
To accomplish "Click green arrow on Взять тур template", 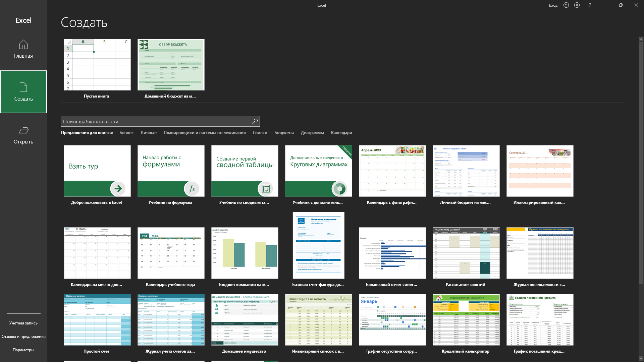I will 118,189.
